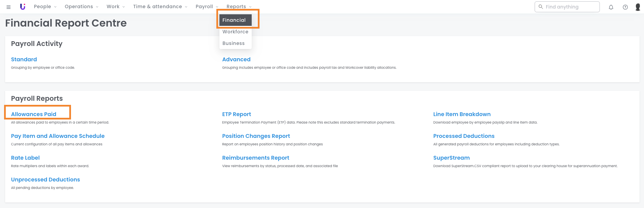Select Business from the Reports menu
This screenshot has width=644, height=208.
[x=233, y=43]
